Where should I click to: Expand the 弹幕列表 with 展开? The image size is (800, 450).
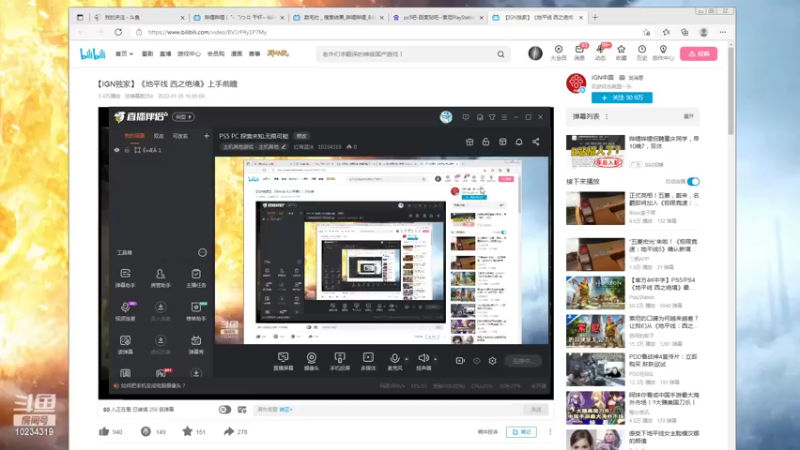[688, 116]
